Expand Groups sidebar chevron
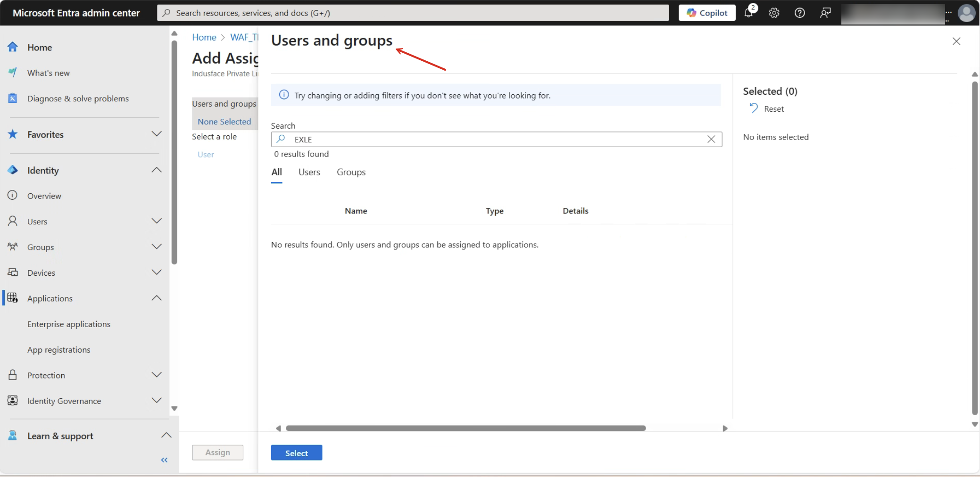This screenshot has width=980, height=477. click(x=157, y=246)
